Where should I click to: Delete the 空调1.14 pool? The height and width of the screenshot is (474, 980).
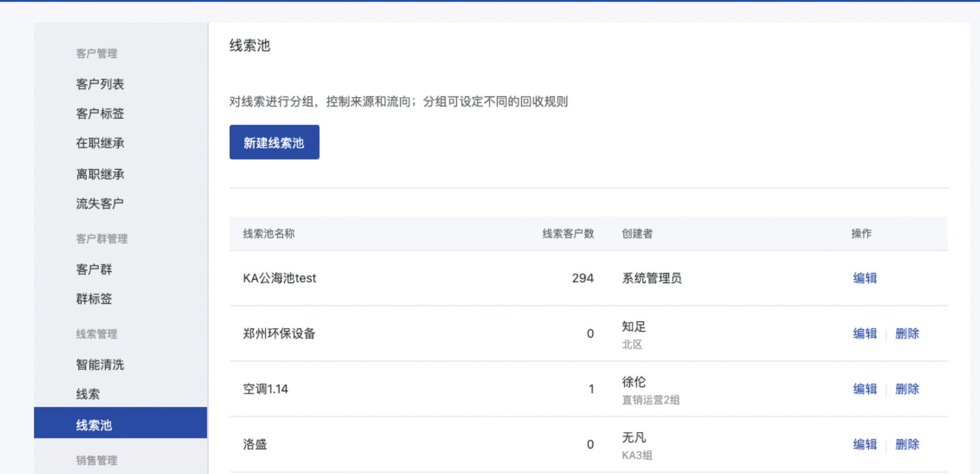(x=907, y=389)
